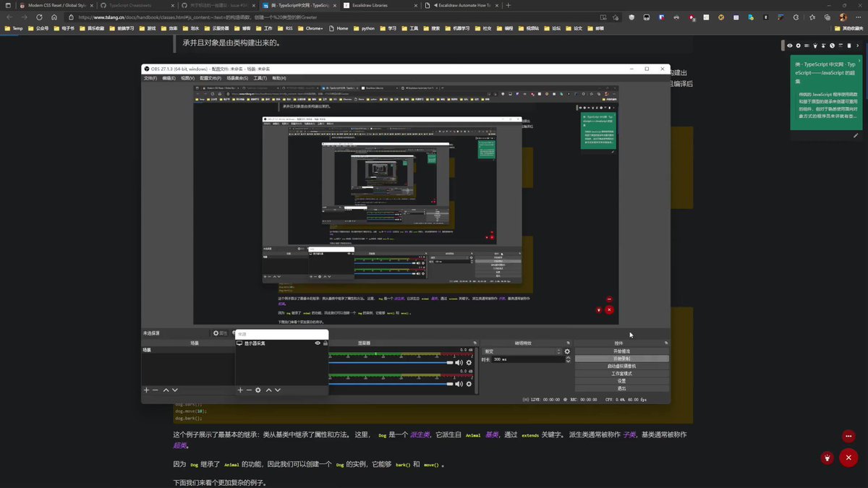This screenshot has width=868, height=488.
Task: Move the source down in OBS
Action: point(278,390)
